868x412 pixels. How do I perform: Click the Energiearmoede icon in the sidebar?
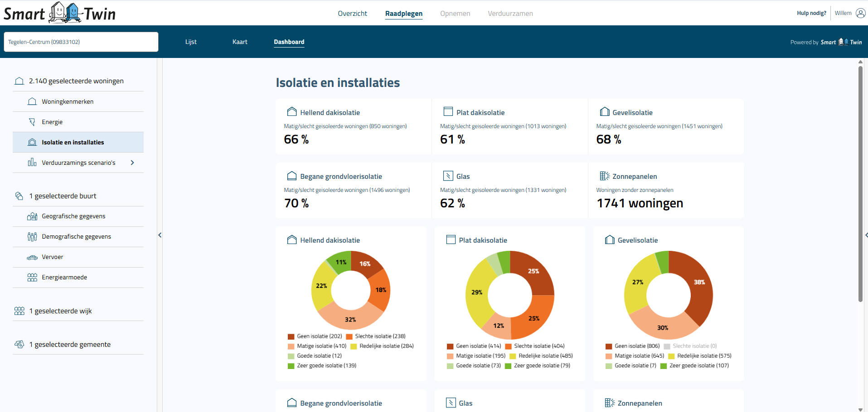32,278
